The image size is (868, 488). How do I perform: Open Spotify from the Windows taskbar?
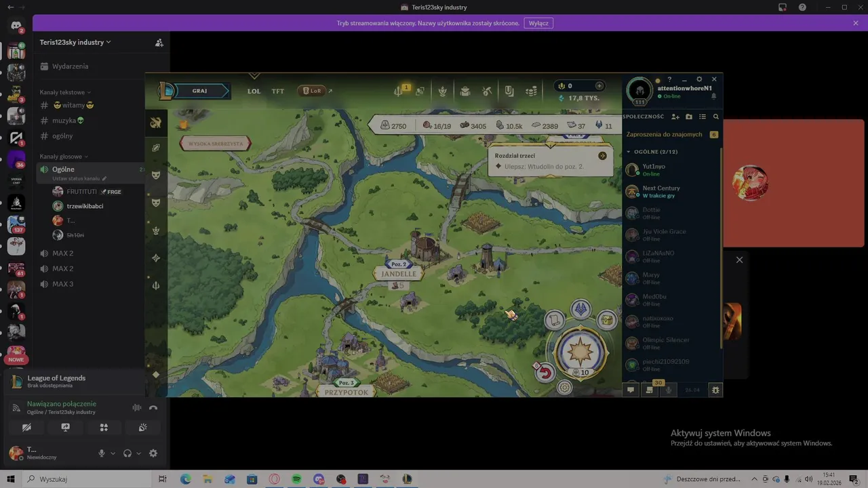tap(296, 479)
